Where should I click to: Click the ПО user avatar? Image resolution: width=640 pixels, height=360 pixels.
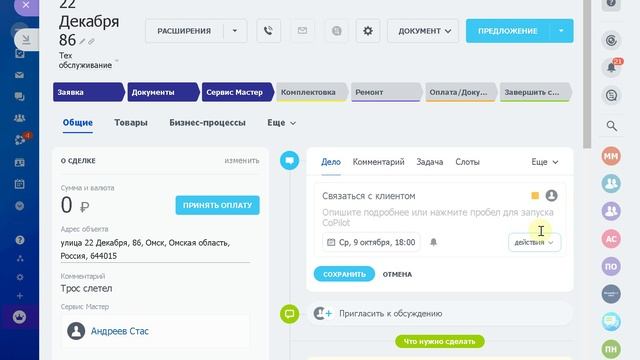pyautogui.click(x=611, y=267)
